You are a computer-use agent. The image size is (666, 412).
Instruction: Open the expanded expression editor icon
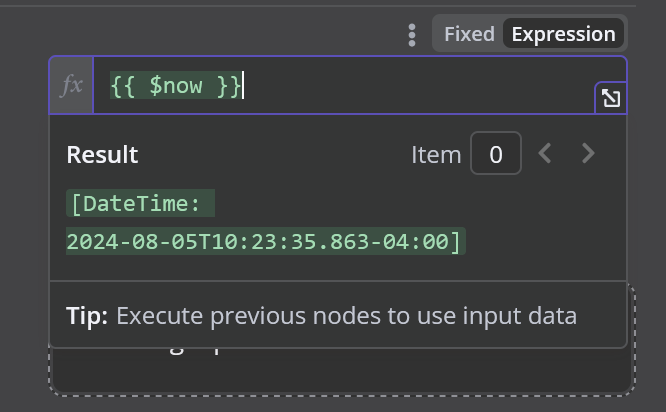(611, 98)
